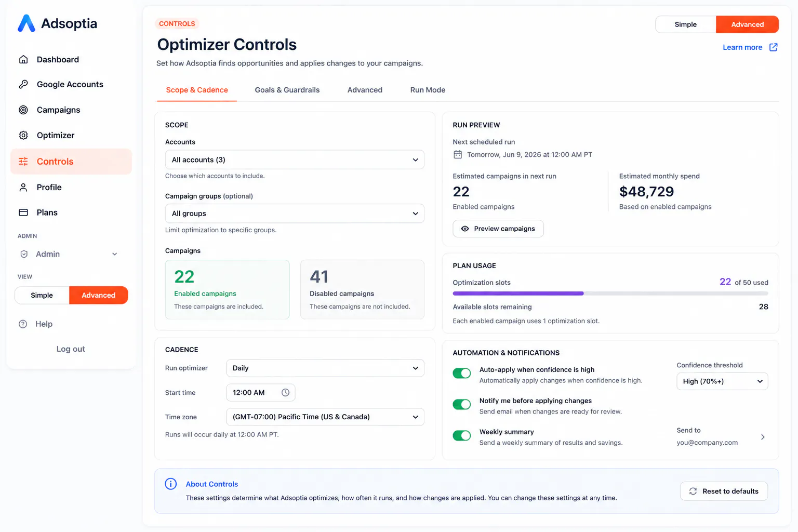Click the Start time 12:00 AM field
The width and height of the screenshot is (798, 532).
(261, 392)
